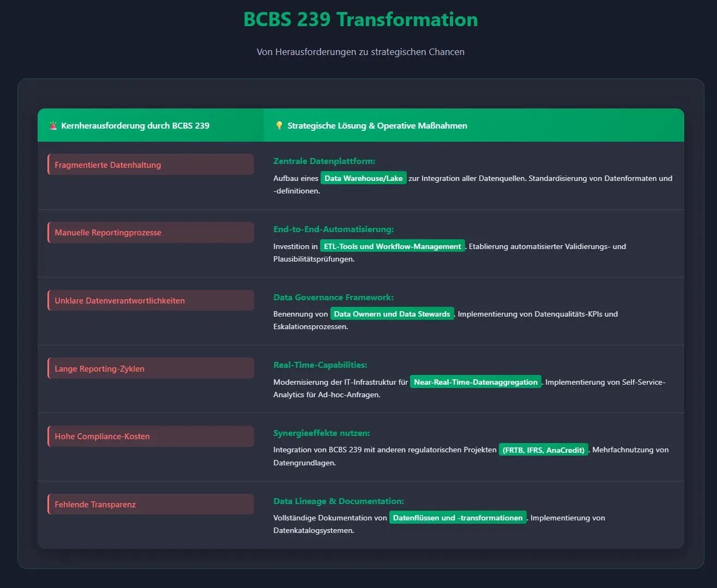This screenshot has height=588, width=717.
Task: Click the Near-Real-Time-Datenaggregation tag
Action: tap(475, 382)
